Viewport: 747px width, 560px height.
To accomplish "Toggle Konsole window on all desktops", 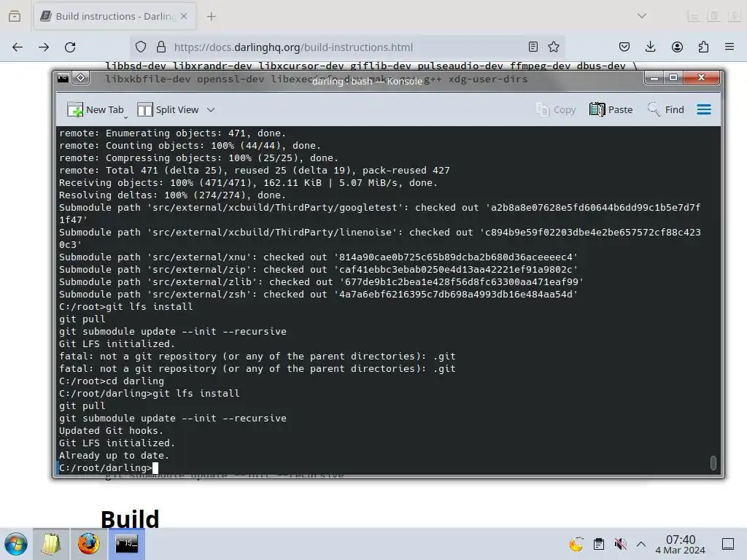I will (81, 77).
